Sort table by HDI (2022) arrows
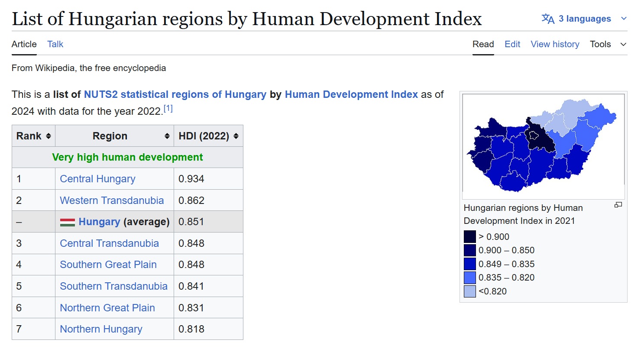This screenshot has width=644, height=349. (x=236, y=136)
